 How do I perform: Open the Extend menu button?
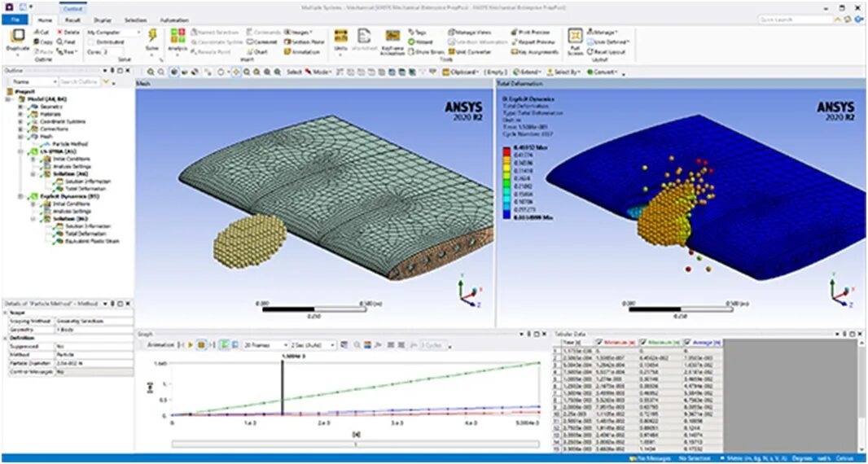click(x=527, y=72)
